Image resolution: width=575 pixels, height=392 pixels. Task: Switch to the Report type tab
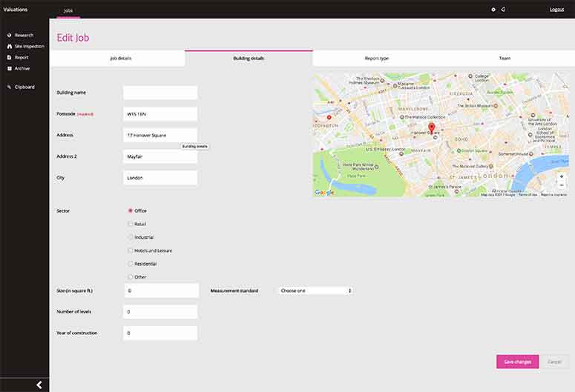point(377,59)
